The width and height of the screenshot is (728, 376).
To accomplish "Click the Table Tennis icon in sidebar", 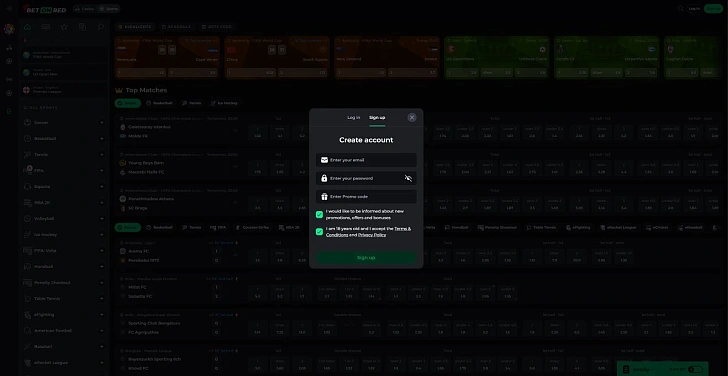I will click(27, 298).
